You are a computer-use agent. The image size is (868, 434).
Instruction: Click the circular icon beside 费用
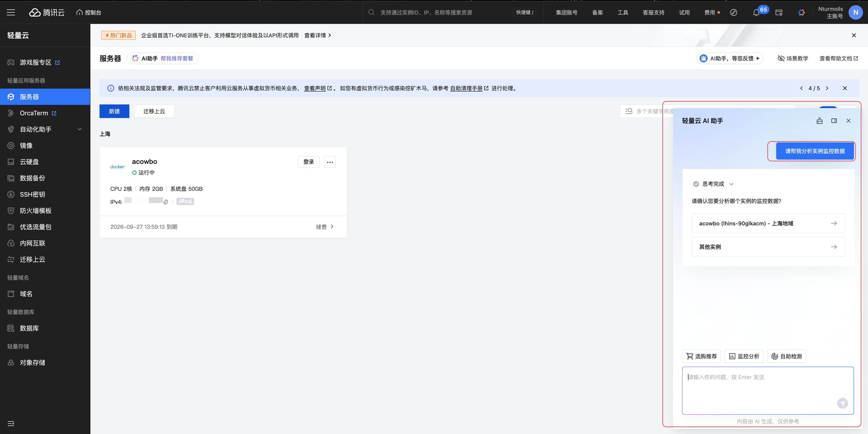(x=734, y=12)
